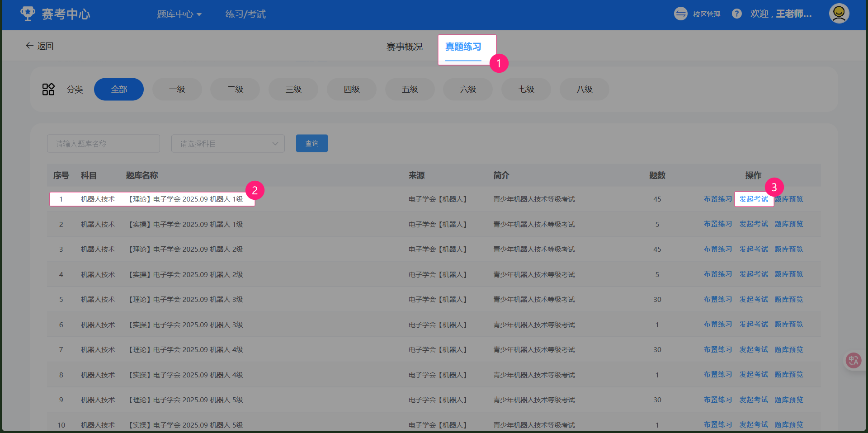Click the campus management switch icon
The height and width of the screenshot is (433, 868).
point(680,14)
